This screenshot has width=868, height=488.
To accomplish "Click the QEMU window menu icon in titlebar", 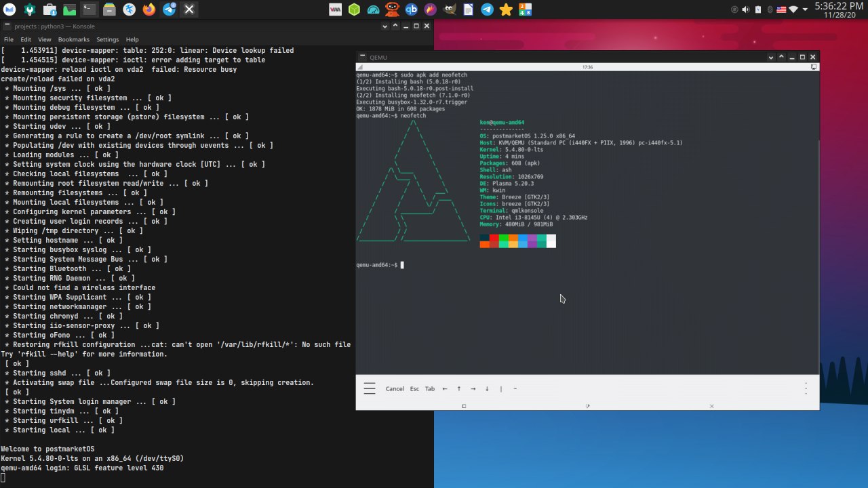I will click(x=363, y=57).
